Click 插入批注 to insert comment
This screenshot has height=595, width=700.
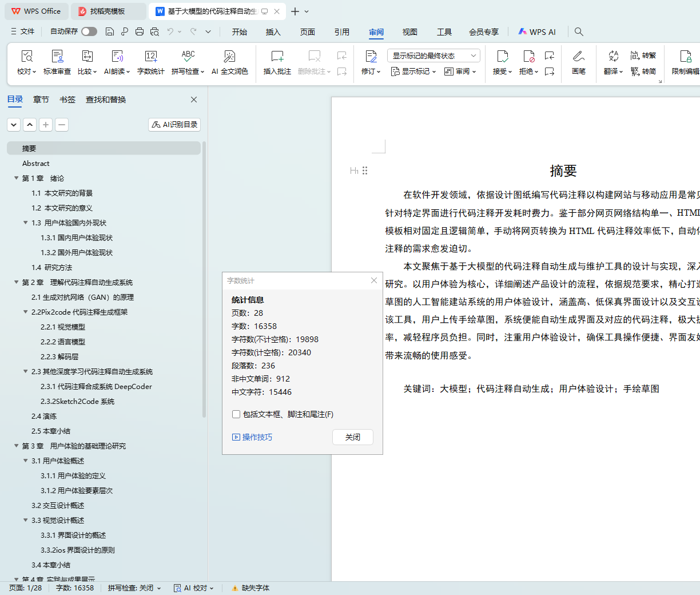pyautogui.click(x=277, y=57)
